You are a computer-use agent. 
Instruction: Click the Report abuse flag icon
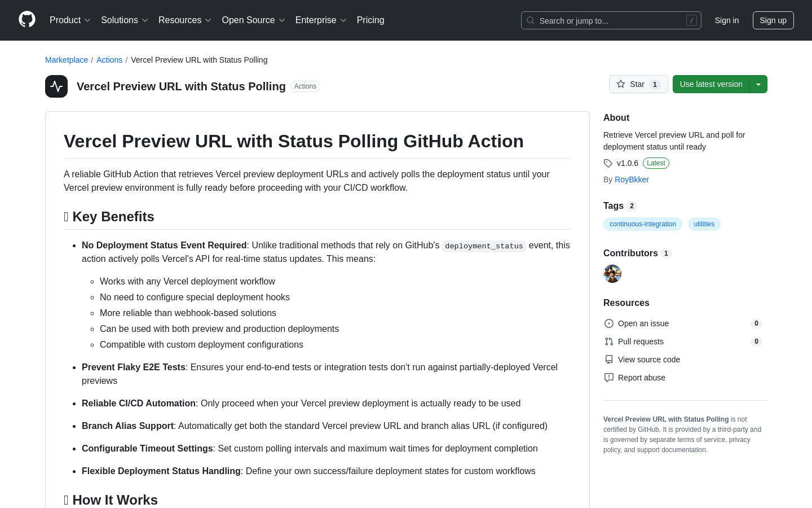click(x=609, y=378)
